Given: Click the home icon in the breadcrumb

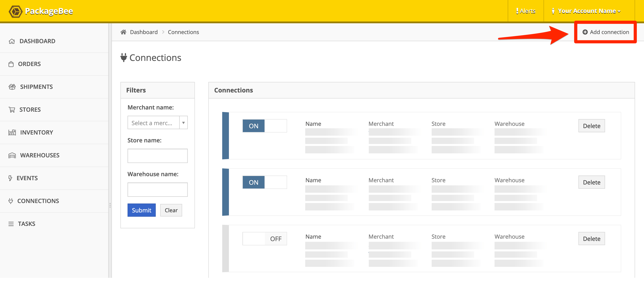Looking at the screenshot, I should tap(123, 32).
